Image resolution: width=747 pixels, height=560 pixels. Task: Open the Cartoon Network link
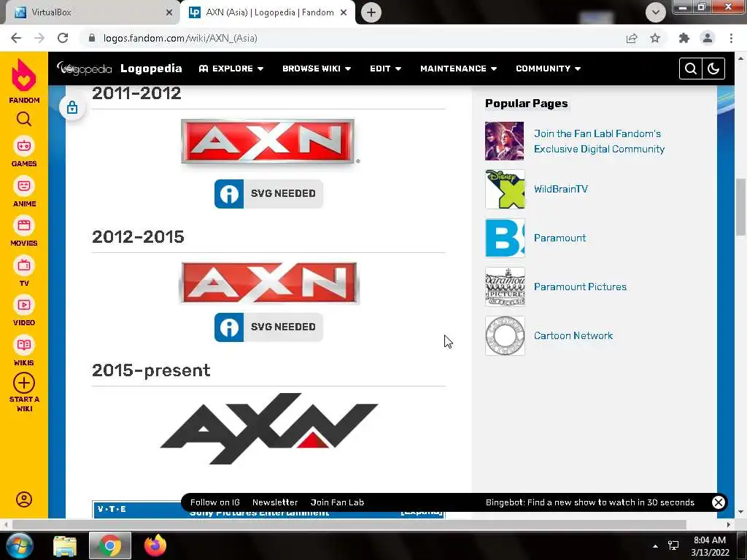(573, 335)
